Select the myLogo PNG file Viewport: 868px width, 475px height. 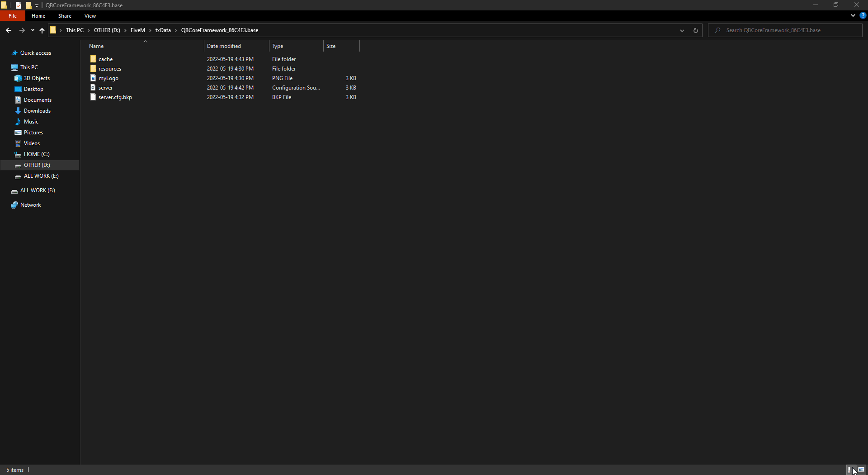click(108, 78)
